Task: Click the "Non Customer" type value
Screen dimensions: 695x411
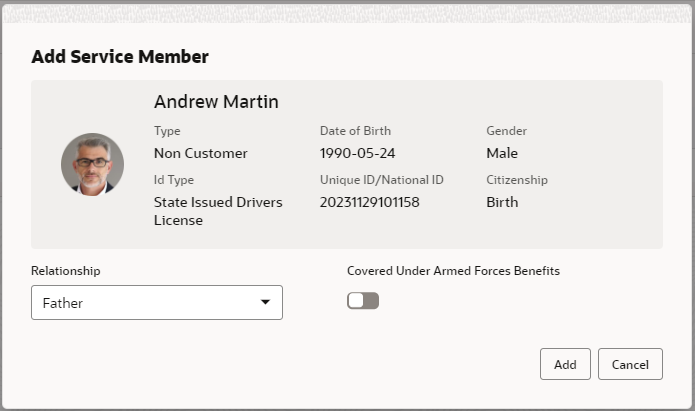Action: coord(200,153)
